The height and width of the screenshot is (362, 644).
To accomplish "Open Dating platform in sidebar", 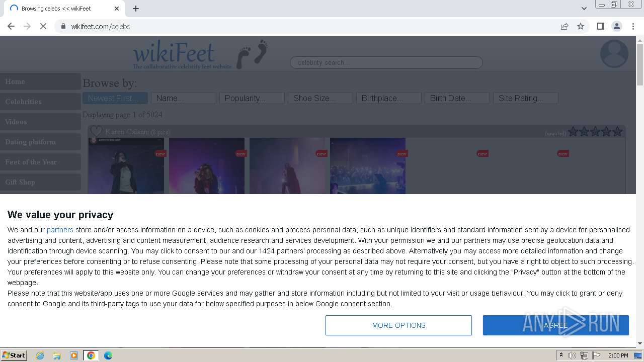I will coord(40,142).
